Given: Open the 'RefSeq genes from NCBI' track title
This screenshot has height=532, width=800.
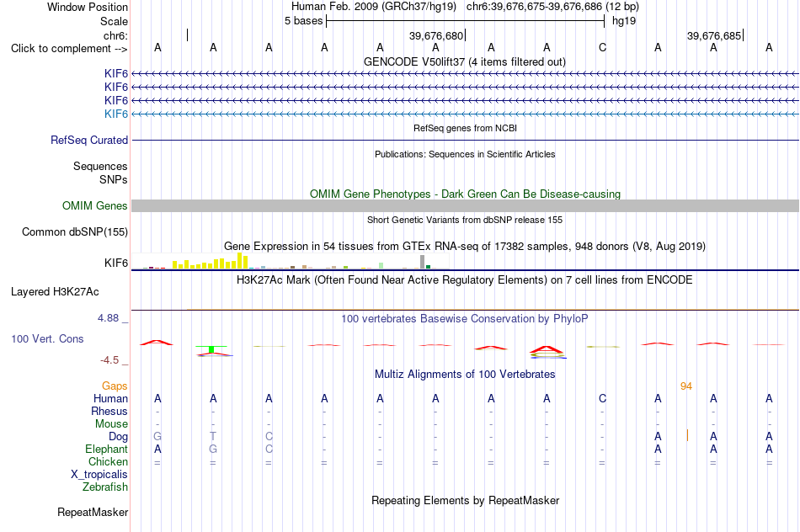Looking at the screenshot, I should coord(465,128).
